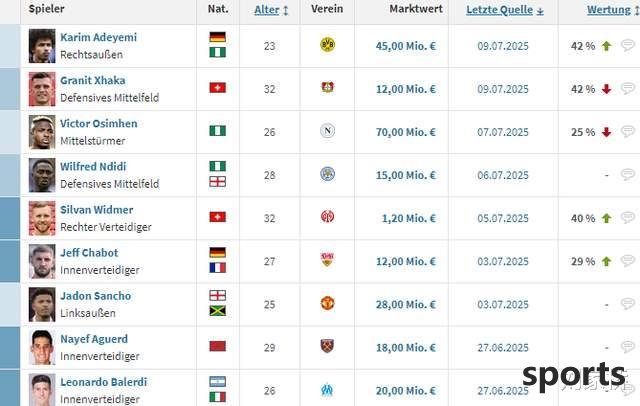Click Silvan Widmer market value 1,20 Mio. €
Screen dimensions: 640x406
[409, 219]
